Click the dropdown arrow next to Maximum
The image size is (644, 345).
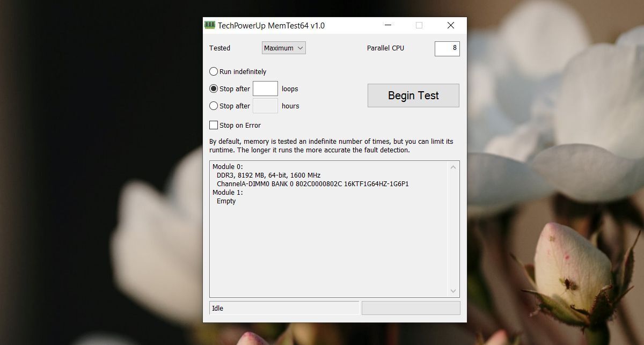302,48
